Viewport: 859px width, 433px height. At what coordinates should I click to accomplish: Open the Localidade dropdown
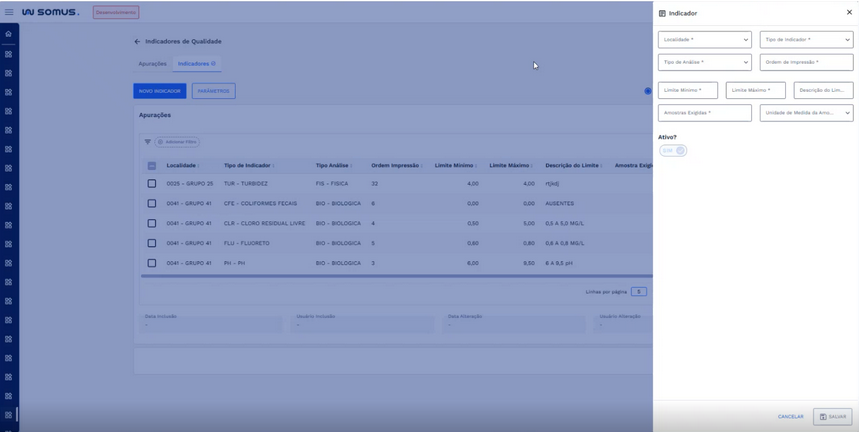704,40
